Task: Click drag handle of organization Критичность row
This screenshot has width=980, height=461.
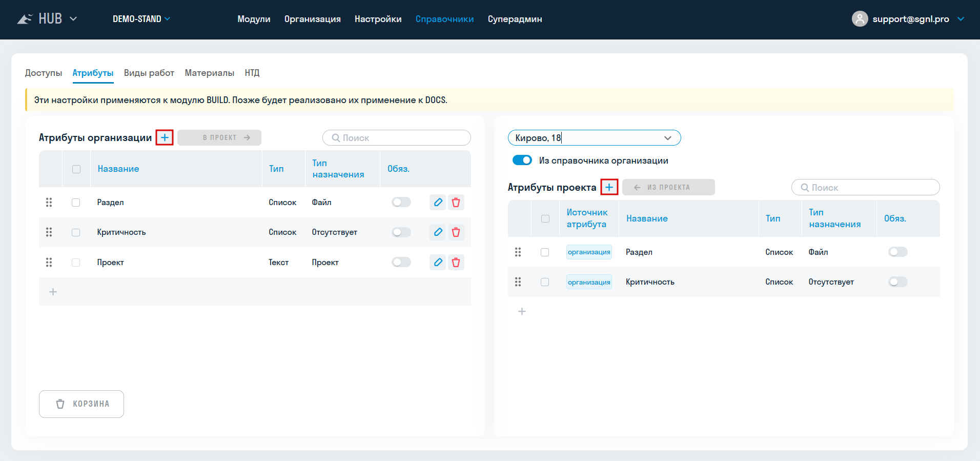Action: 49,232
